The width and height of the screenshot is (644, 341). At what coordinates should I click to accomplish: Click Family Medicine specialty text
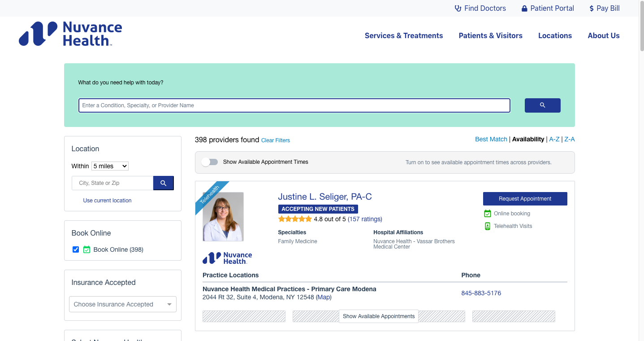298,241
